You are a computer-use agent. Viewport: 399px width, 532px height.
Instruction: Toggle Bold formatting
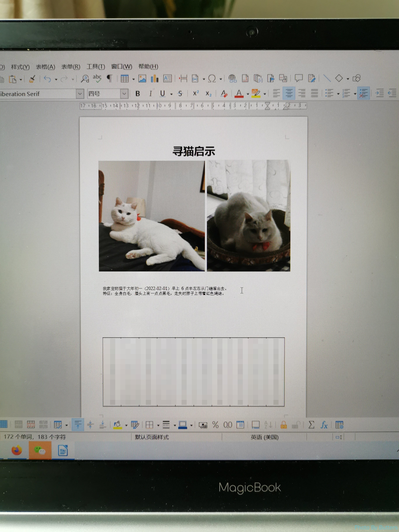tap(138, 94)
